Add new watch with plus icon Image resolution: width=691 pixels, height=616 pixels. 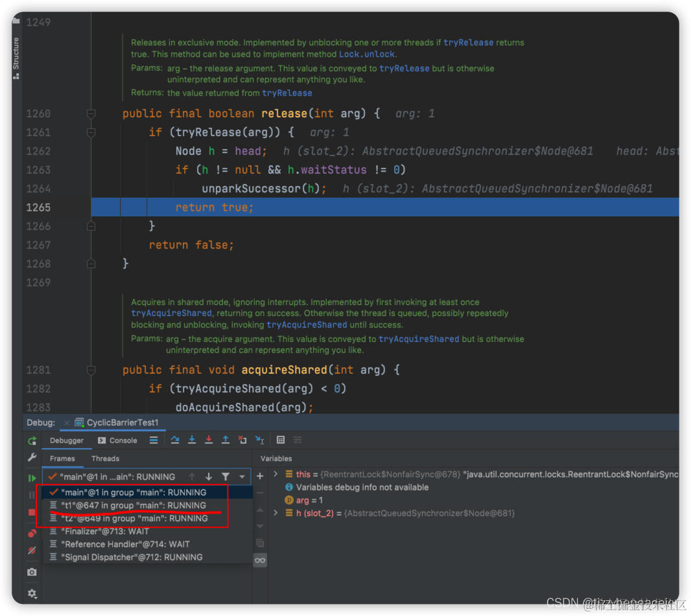(x=260, y=476)
